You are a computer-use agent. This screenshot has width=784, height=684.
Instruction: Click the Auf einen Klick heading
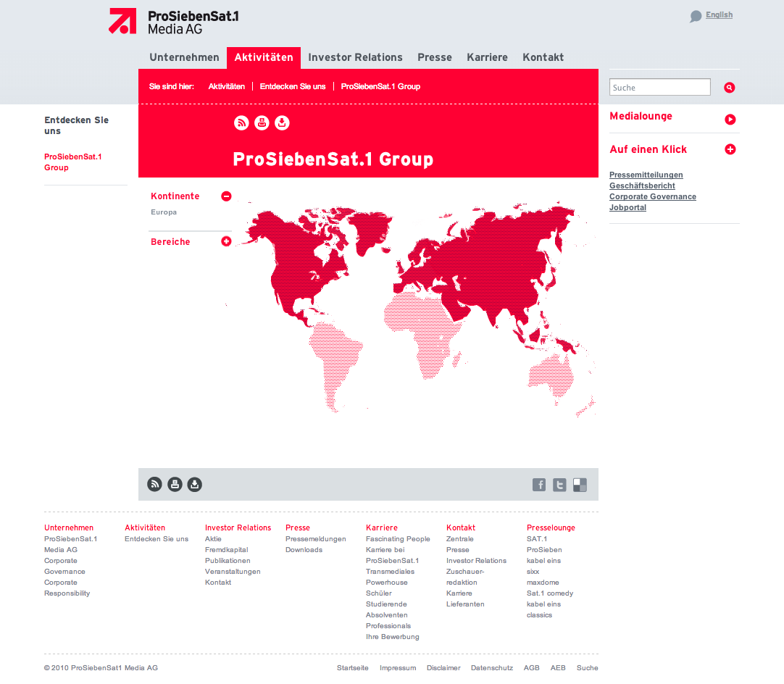[x=648, y=149]
